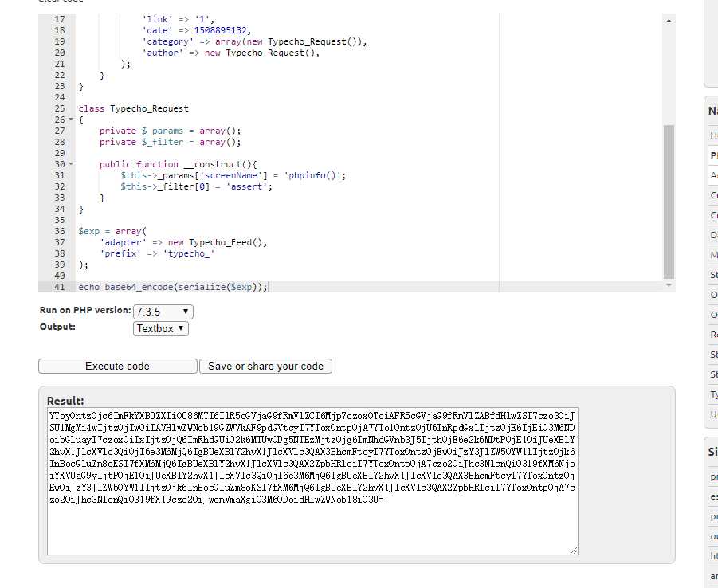
Task: Click 'private $_filter' declaration line 28
Action: point(170,142)
